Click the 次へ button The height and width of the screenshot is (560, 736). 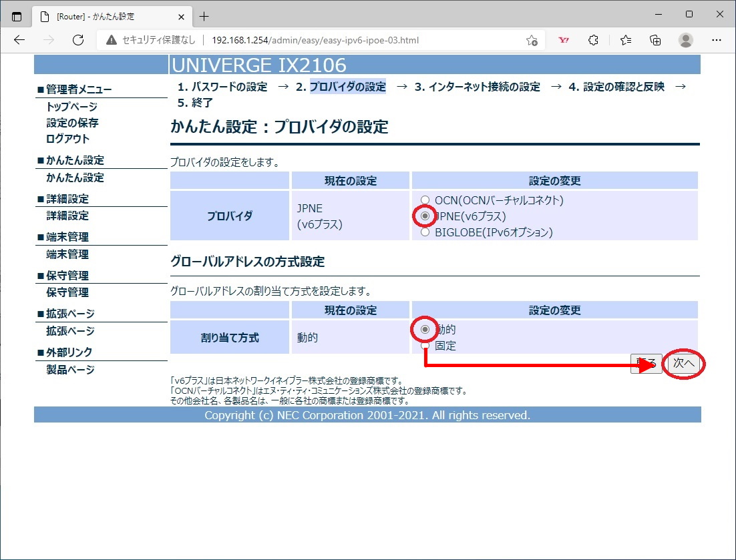tap(683, 364)
